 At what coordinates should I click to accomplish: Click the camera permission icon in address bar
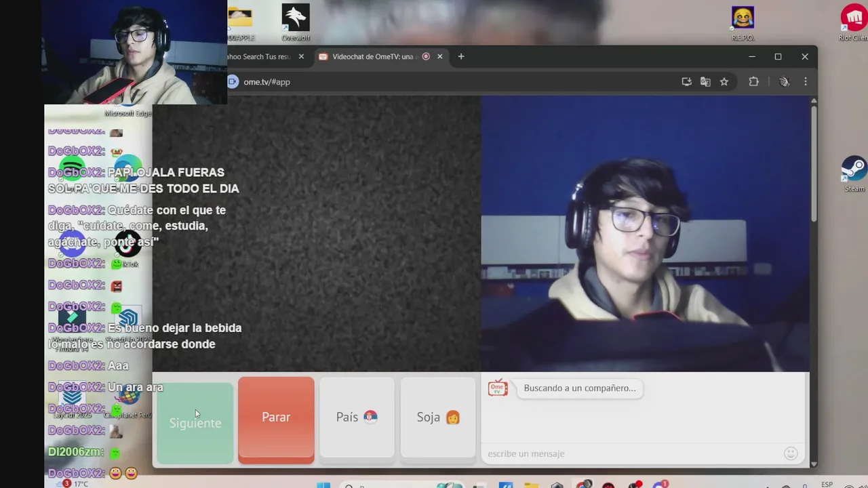click(x=233, y=81)
